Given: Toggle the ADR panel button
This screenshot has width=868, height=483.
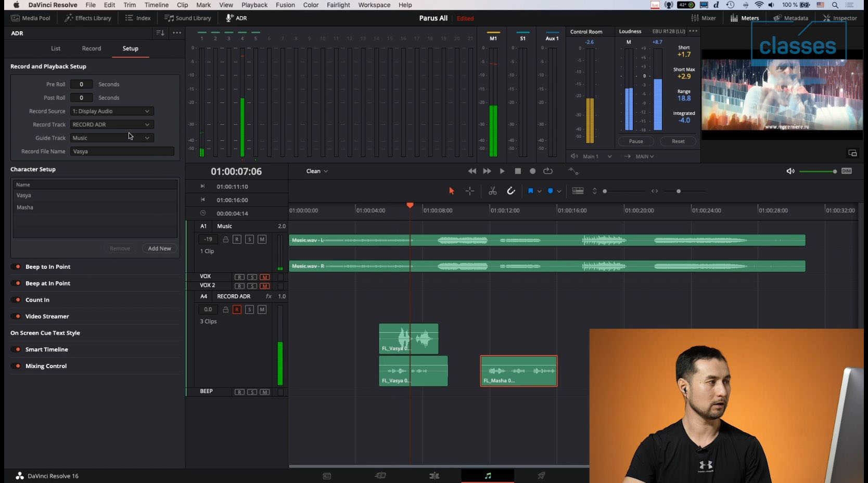Looking at the screenshot, I should pos(236,18).
